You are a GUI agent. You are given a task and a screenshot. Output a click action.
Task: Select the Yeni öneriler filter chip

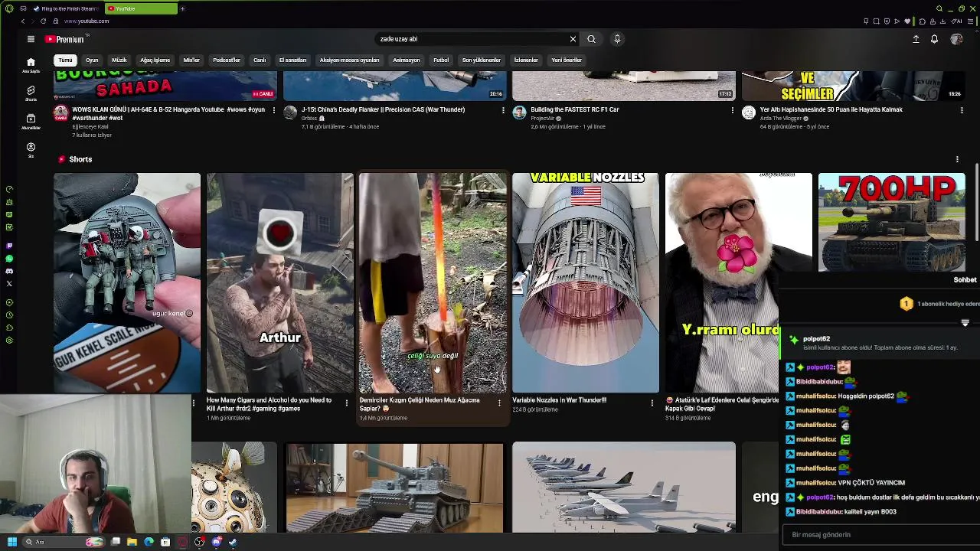pos(567,60)
